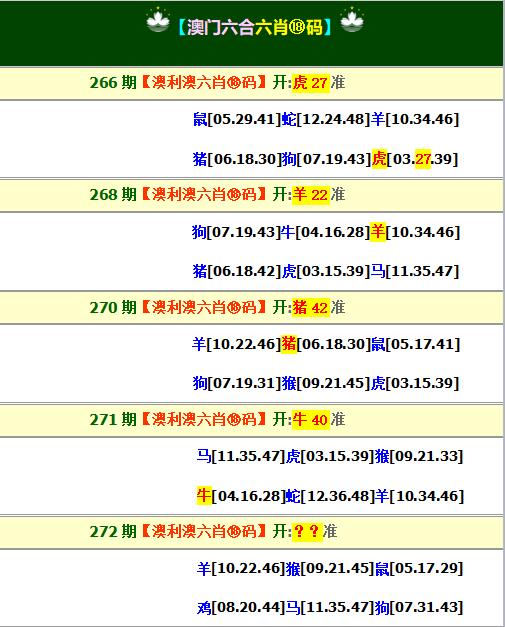Select the 268 期 header row
The image size is (505, 627).
(x=252, y=195)
